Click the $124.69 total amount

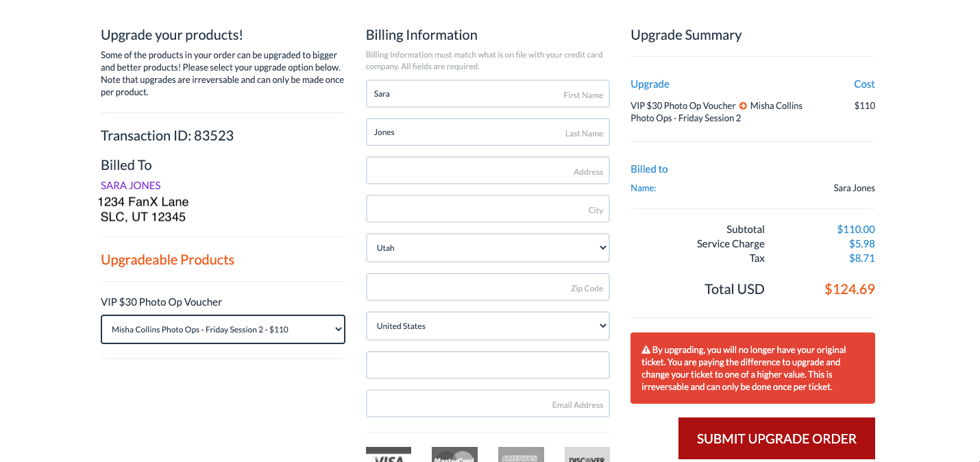click(x=849, y=289)
